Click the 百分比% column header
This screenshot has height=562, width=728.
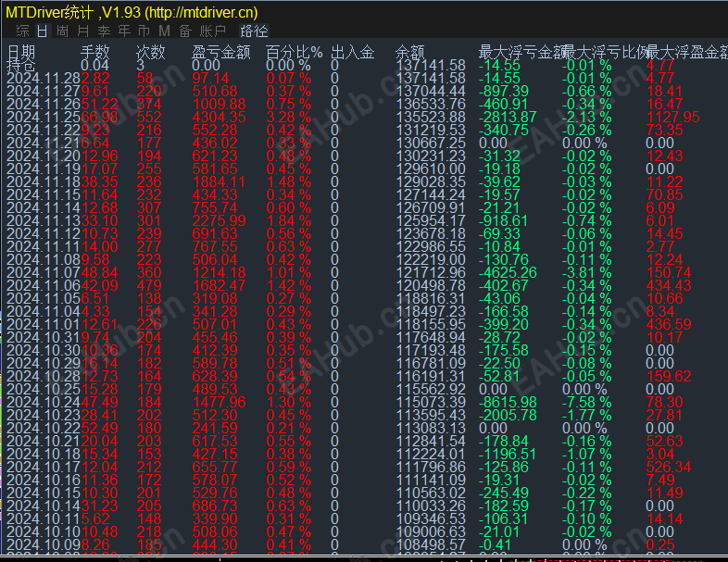point(294,52)
